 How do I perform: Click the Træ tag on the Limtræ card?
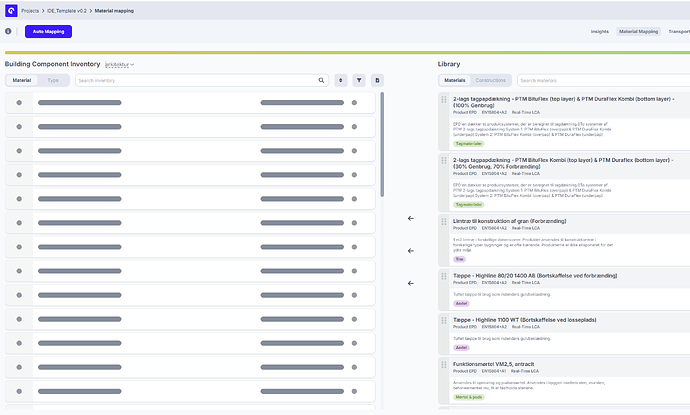[x=459, y=259]
